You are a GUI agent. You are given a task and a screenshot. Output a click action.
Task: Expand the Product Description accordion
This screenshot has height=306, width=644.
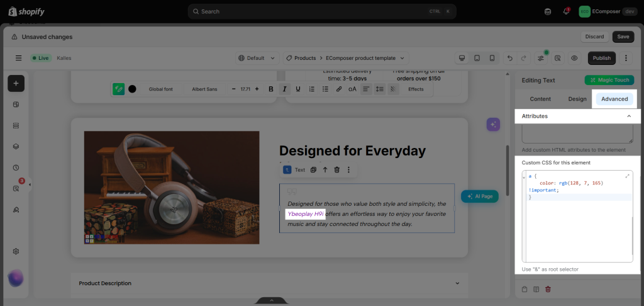[269, 283]
